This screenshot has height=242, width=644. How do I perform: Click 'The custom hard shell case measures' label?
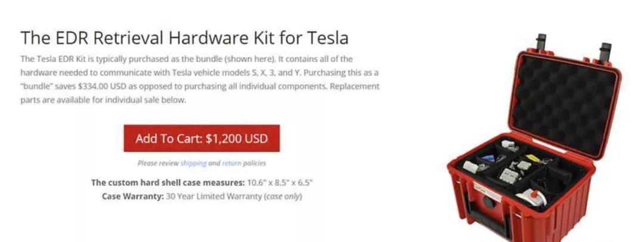[x=168, y=182]
